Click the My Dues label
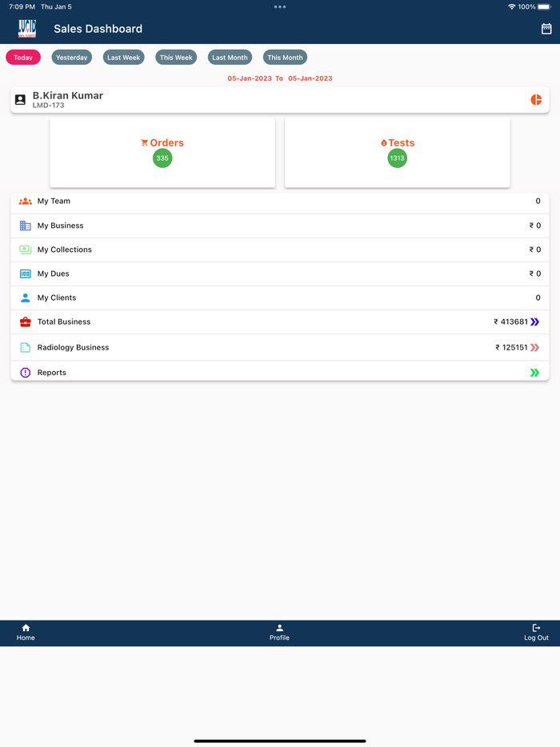 tap(54, 274)
